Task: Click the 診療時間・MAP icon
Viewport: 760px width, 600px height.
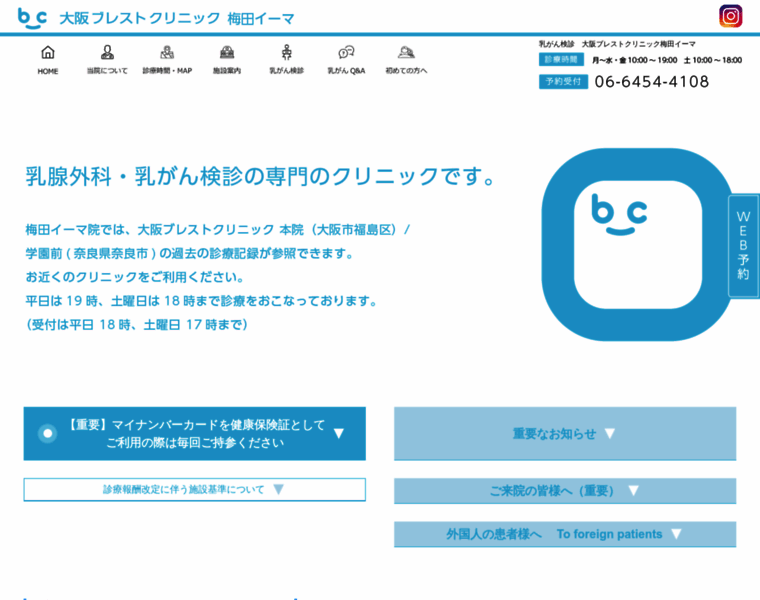Action: point(167,52)
